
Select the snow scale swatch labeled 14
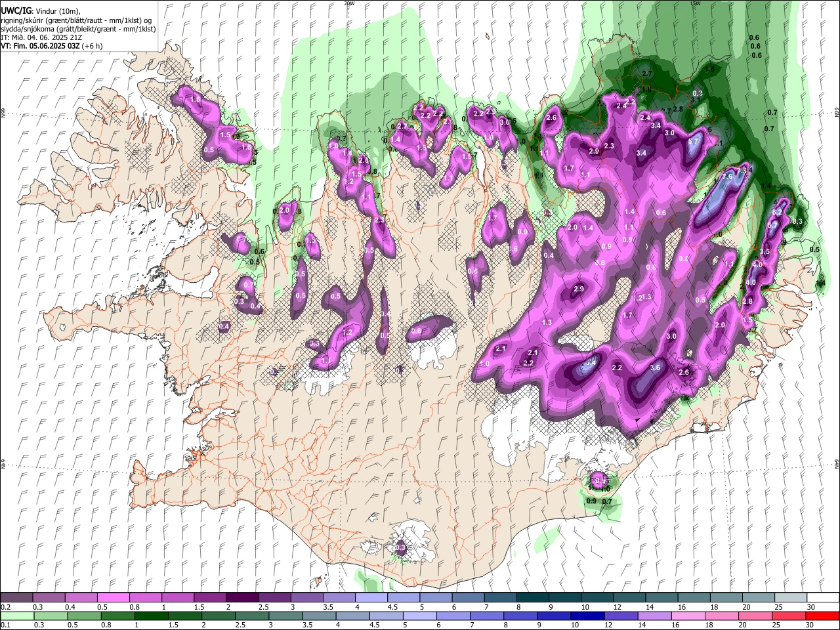[661, 598]
